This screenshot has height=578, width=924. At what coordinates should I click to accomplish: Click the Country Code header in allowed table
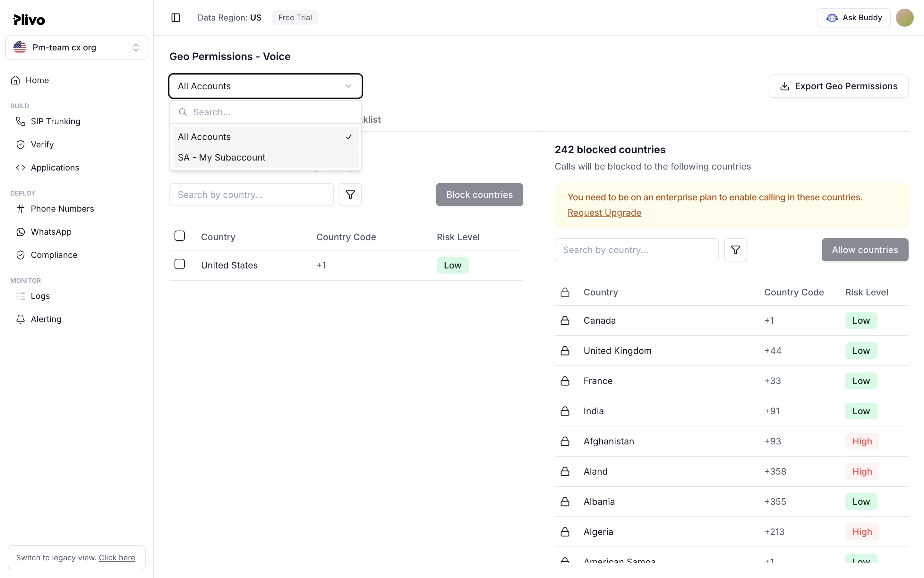pos(346,237)
